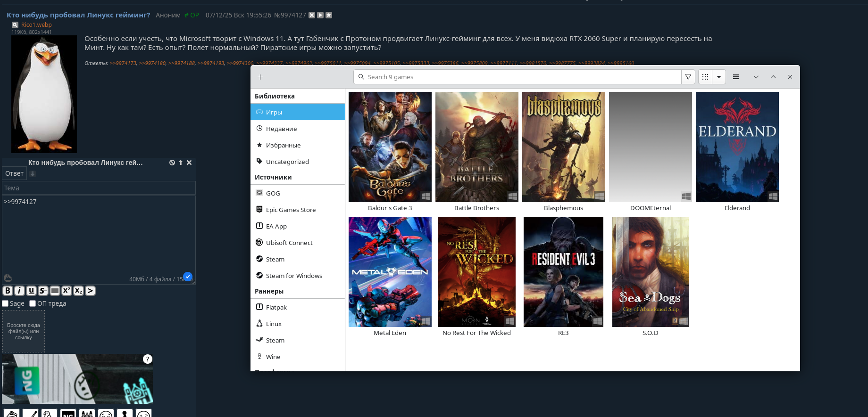Select the Steam source under Источники
The image size is (868, 417).
[x=298, y=259]
